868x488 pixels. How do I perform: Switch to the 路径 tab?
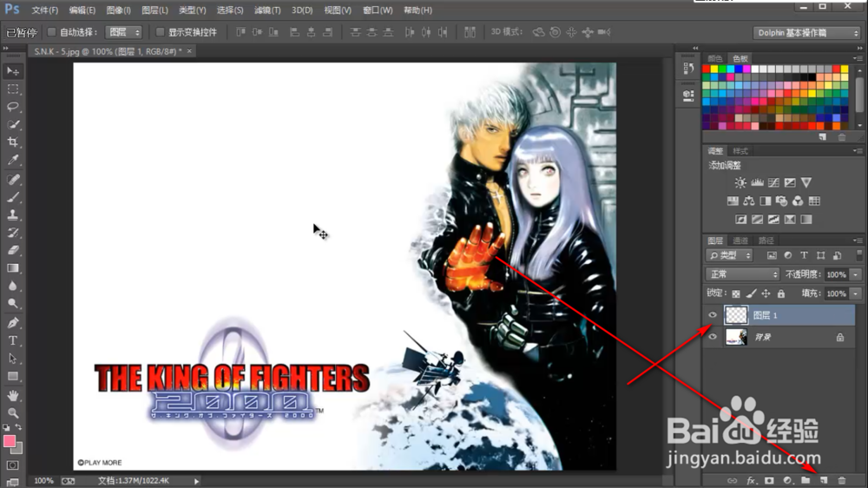tap(766, 241)
